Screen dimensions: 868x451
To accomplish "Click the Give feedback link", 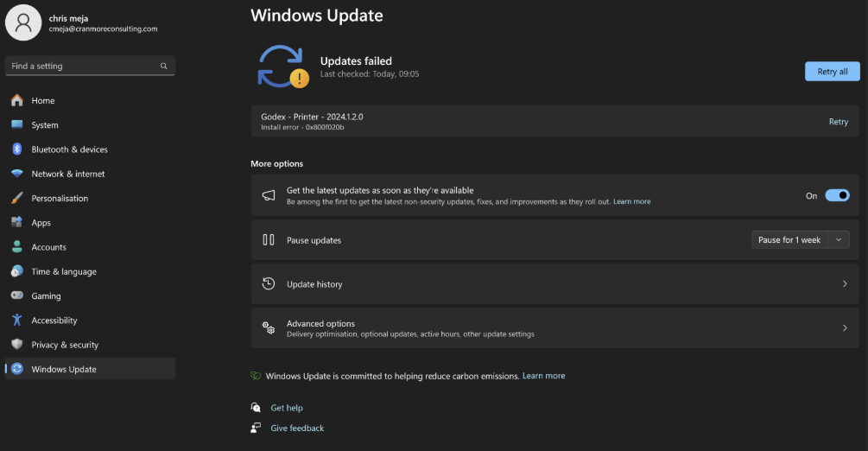I will (297, 428).
